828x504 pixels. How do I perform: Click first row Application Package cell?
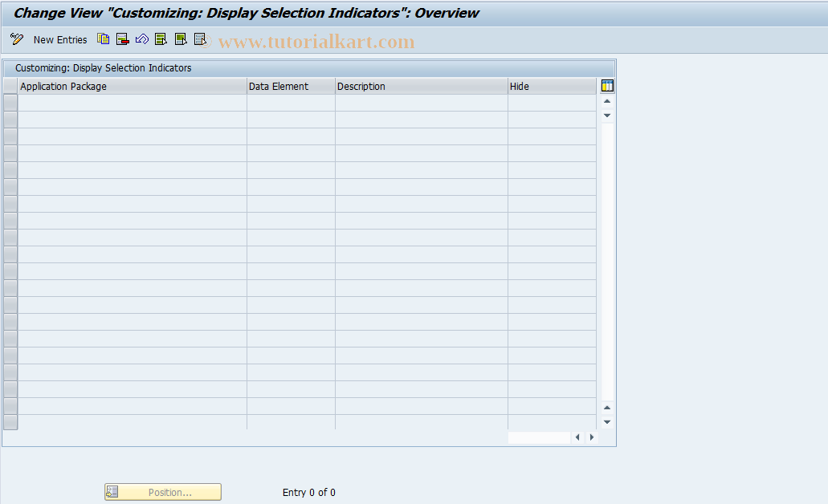click(132, 103)
